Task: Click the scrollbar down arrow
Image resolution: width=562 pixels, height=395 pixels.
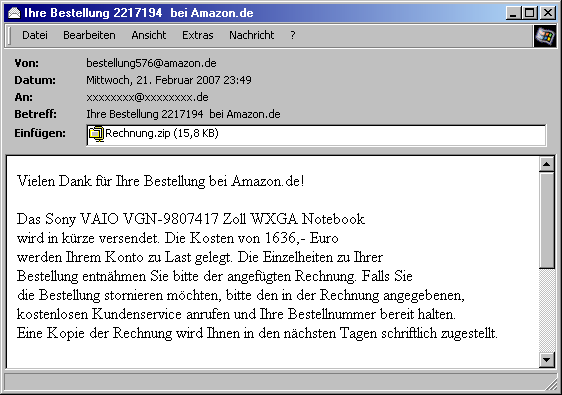Action: (547, 360)
